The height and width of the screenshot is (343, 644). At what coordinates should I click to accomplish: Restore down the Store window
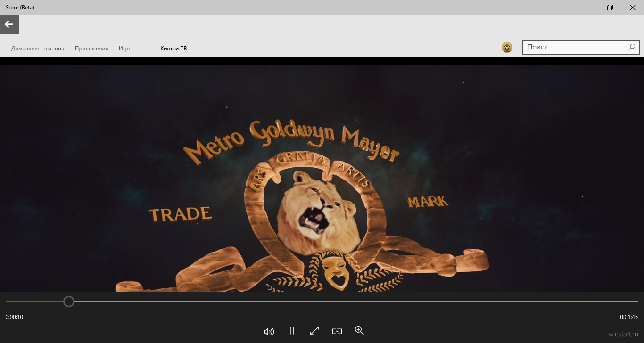click(610, 8)
